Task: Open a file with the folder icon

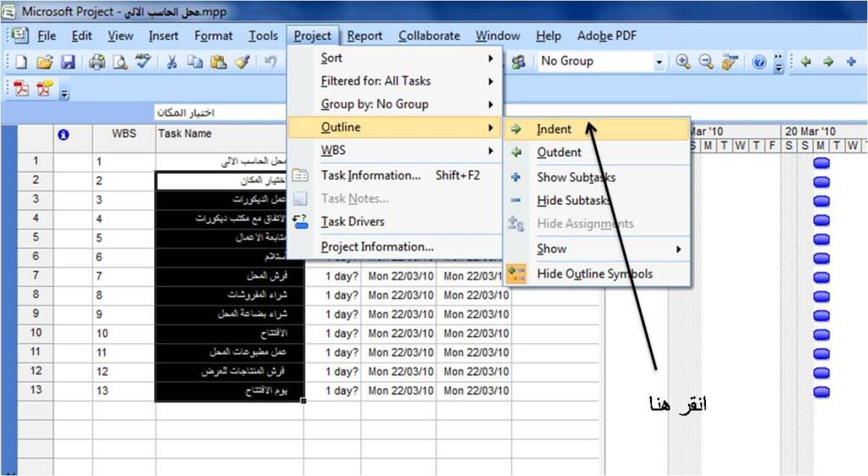Action: pyautogui.click(x=44, y=62)
